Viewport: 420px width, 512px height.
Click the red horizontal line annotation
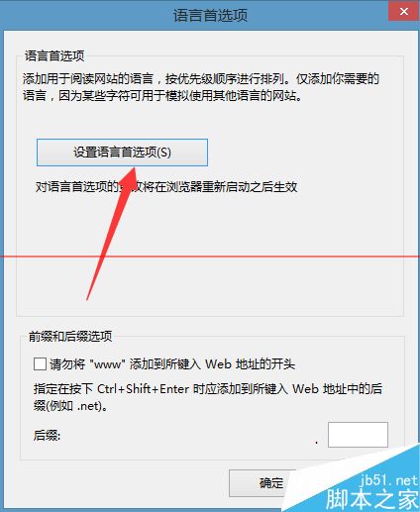210,256
